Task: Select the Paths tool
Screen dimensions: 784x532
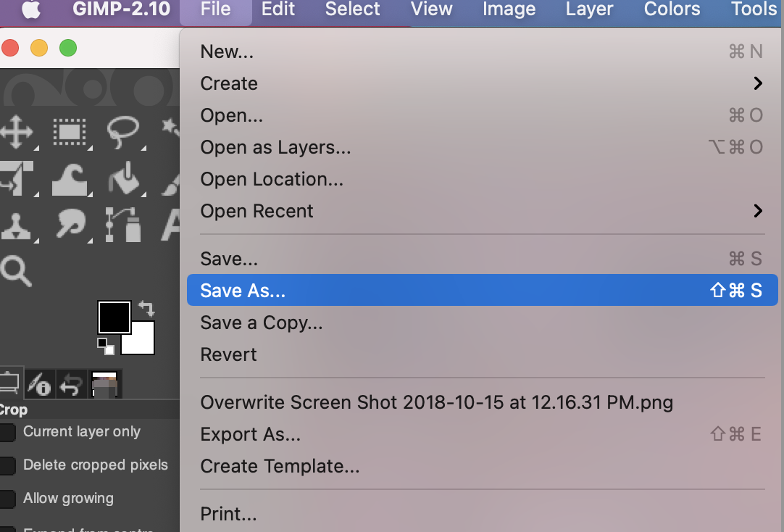Action: 123,225
